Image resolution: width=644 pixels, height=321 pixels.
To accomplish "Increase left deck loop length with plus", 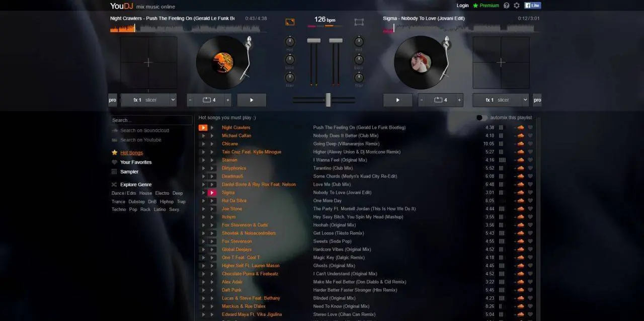I will coord(228,100).
